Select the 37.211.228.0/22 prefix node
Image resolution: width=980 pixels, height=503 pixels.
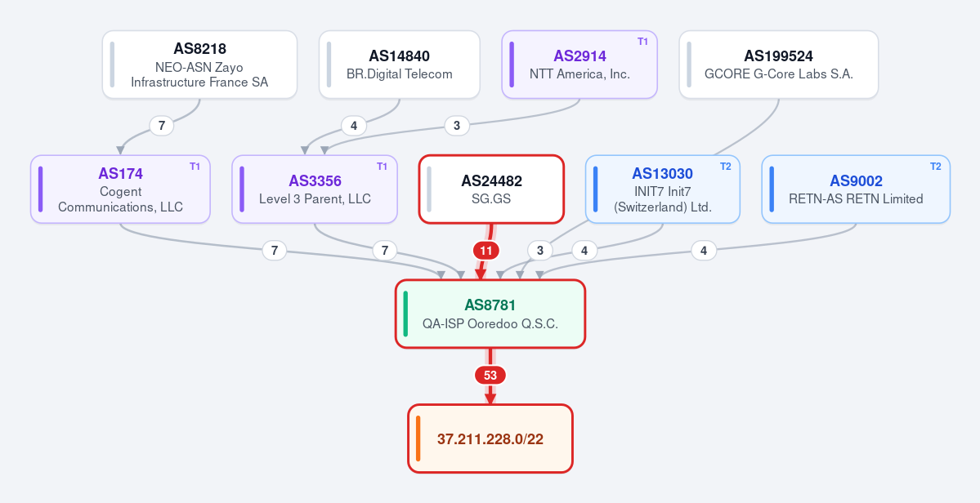pyautogui.click(x=490, y=438)
